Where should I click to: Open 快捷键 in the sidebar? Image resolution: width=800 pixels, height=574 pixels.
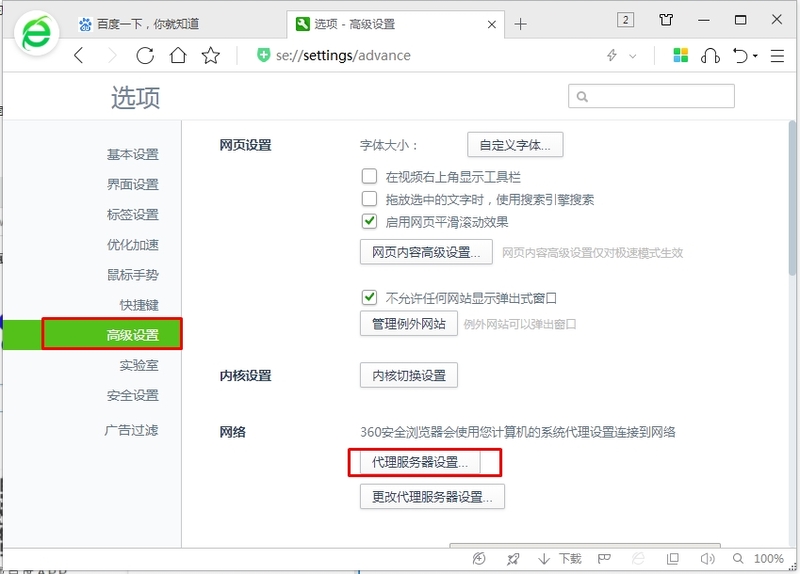pos(139,305)
